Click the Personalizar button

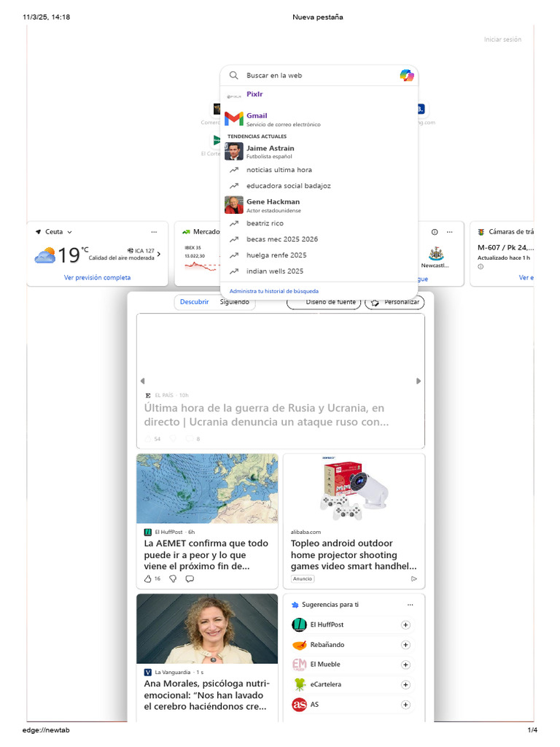[x=394, y=303]
